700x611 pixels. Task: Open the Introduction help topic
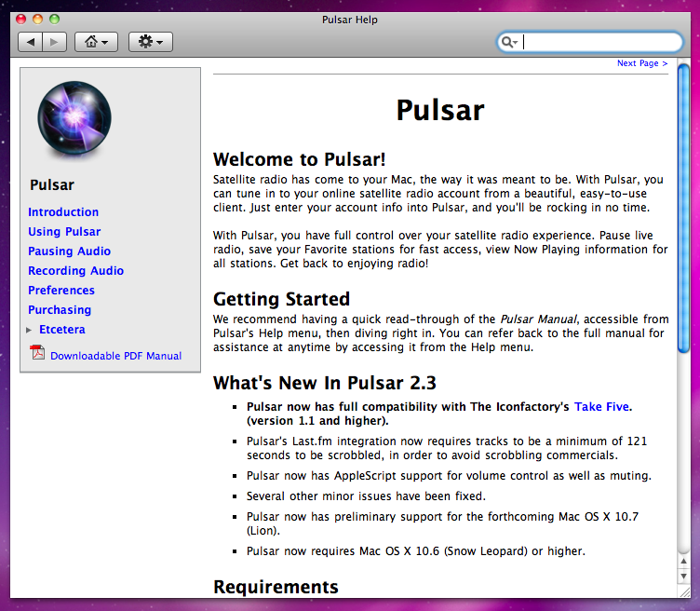tap(63, 212)
